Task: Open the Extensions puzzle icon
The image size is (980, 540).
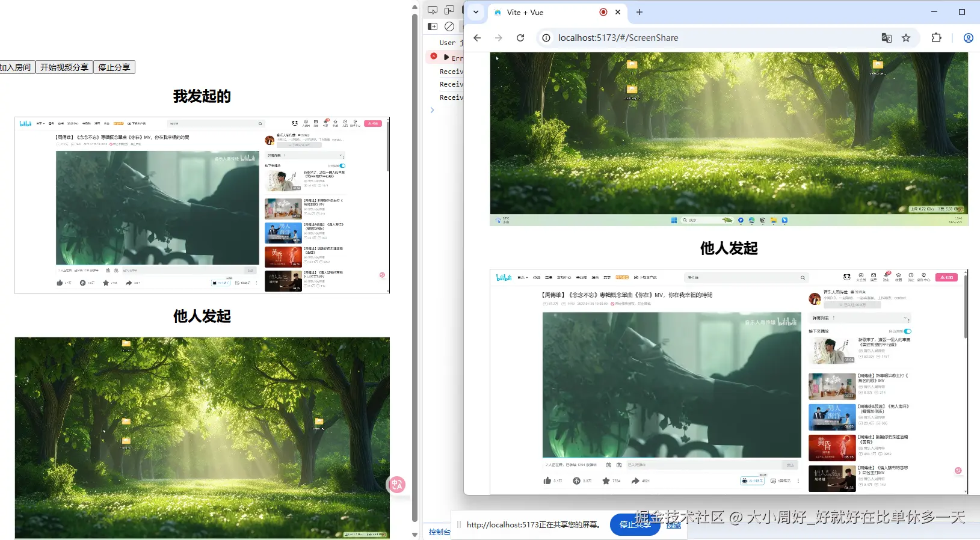Action: click(936, 38)
